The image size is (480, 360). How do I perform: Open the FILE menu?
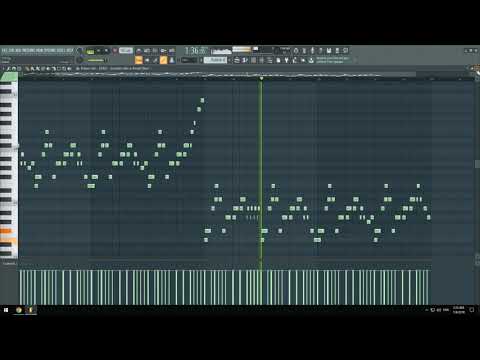click(4, 50)
